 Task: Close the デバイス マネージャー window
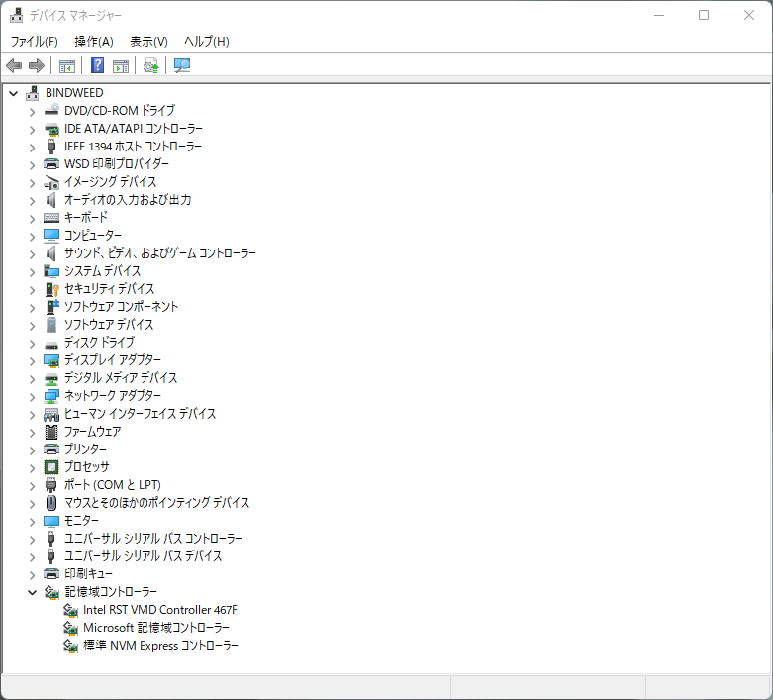(749, 15)
